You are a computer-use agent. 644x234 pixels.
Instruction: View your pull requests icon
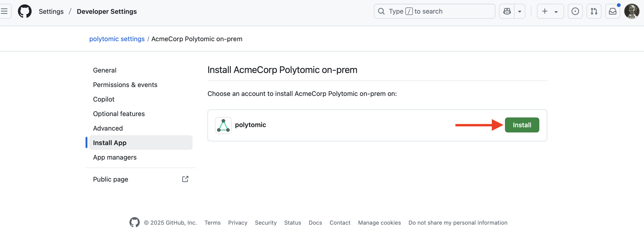(594, 11)
